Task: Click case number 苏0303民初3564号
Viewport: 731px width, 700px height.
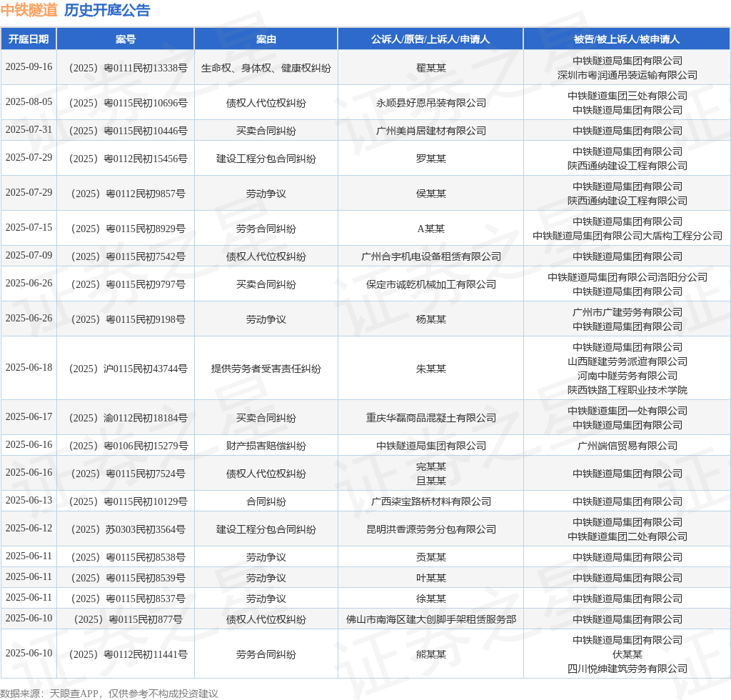Action: [128, 529]
